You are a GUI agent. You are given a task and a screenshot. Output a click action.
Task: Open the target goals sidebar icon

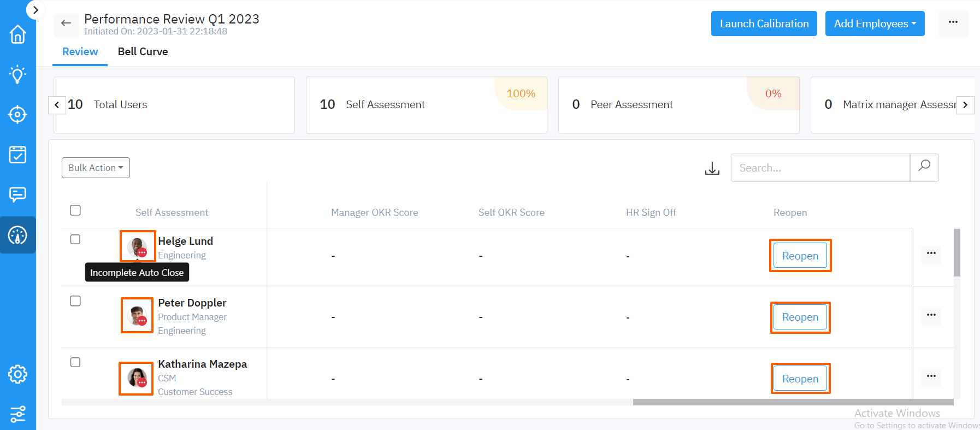17,114
